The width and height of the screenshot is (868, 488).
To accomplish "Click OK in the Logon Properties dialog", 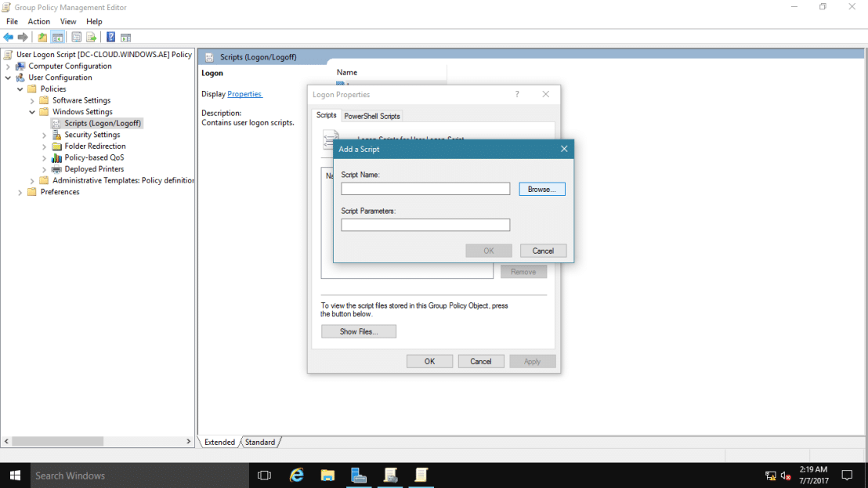I will tap(429, 361).
